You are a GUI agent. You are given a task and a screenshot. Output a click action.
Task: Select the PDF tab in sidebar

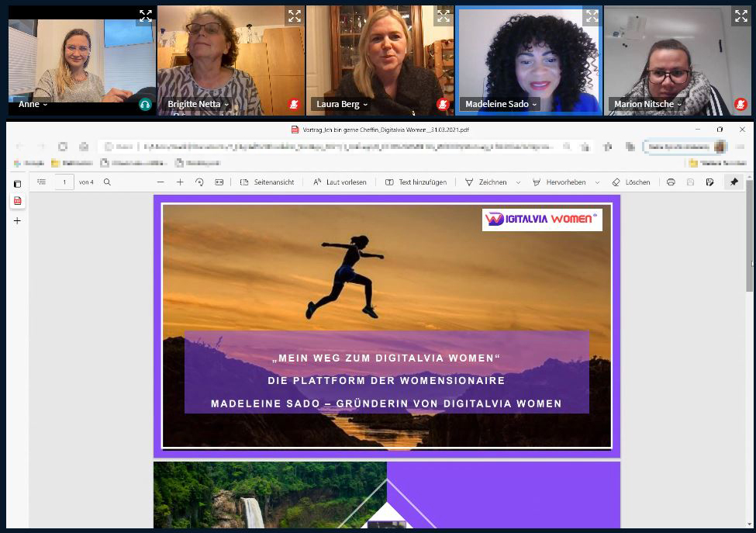[17, 201]
